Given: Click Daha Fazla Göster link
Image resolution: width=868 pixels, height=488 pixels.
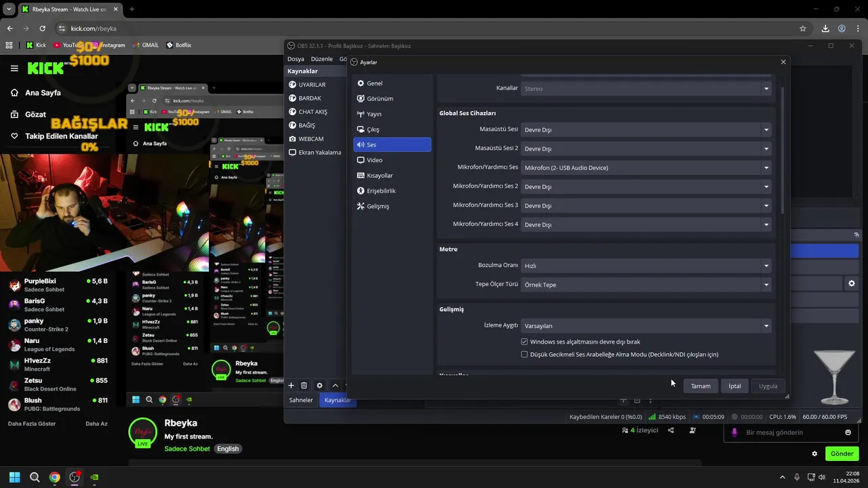Looking at the screenshot, I should [x=32, y=424].
